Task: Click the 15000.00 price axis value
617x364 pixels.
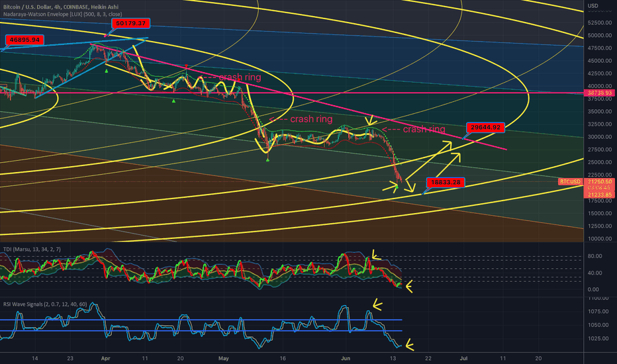Action: (x=600, y=213)
